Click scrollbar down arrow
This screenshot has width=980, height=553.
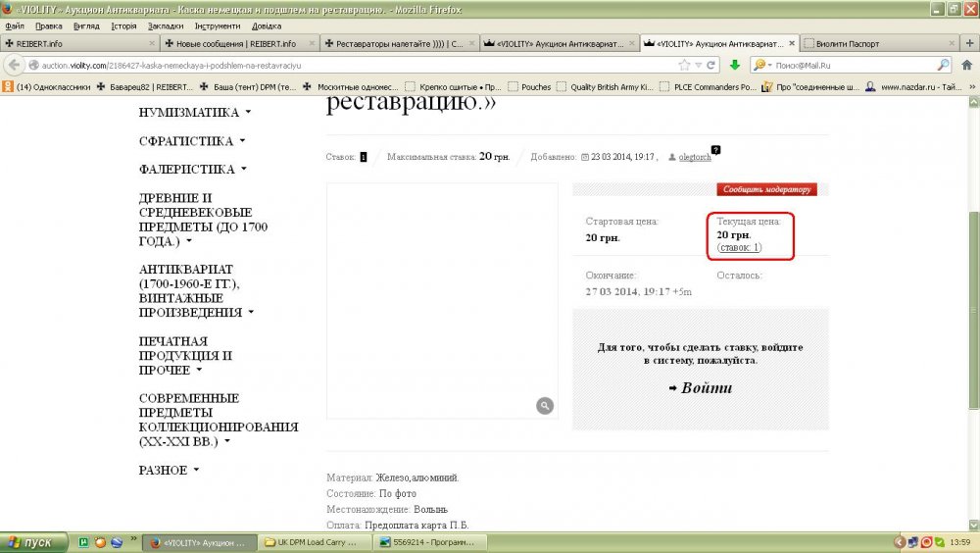(x=973, y=525)
